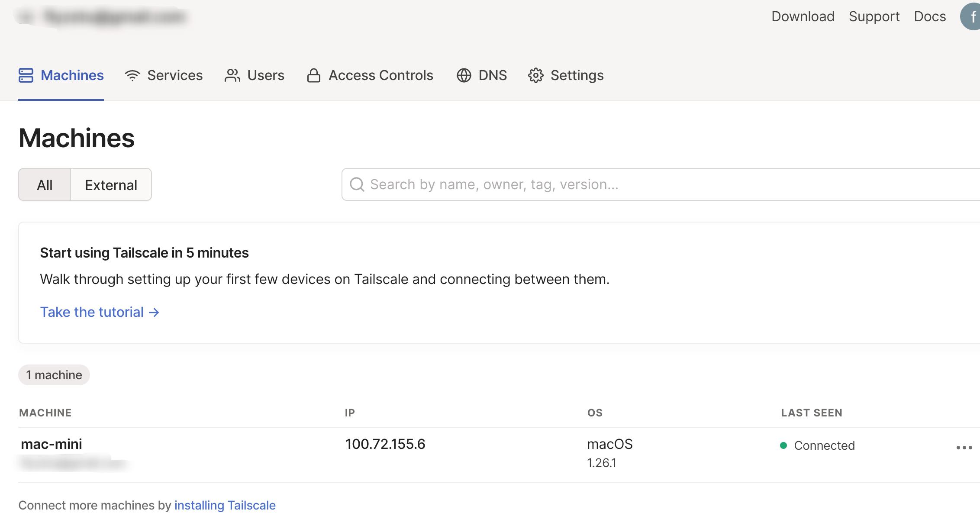Open mac-mini three-dot options menu
980x529 pixels.
[964, 448]
